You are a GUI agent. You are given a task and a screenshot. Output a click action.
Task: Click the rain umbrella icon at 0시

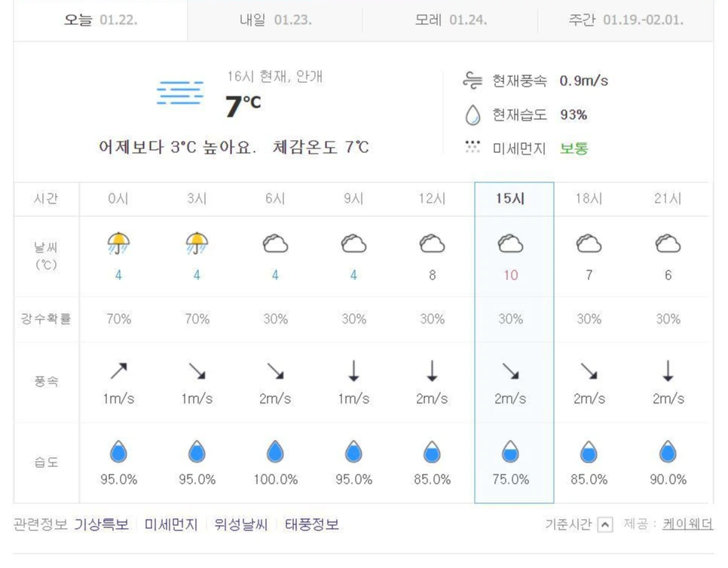coord(118,243)
